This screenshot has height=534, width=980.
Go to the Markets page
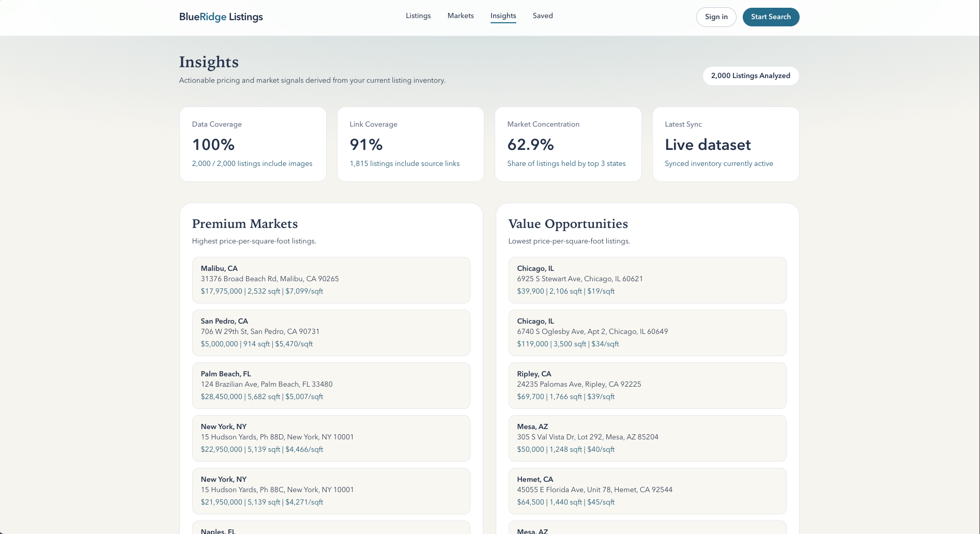pyautogui.click(x=460, y=16)
